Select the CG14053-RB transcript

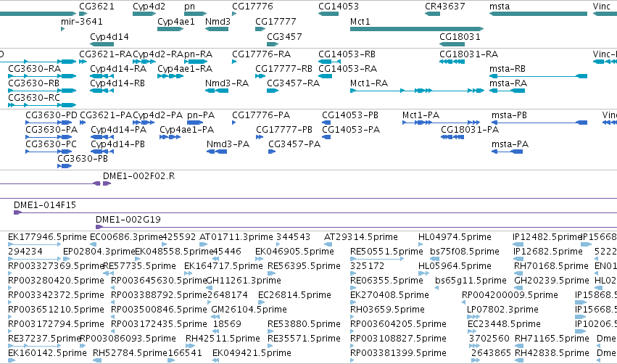pos(329,62)
